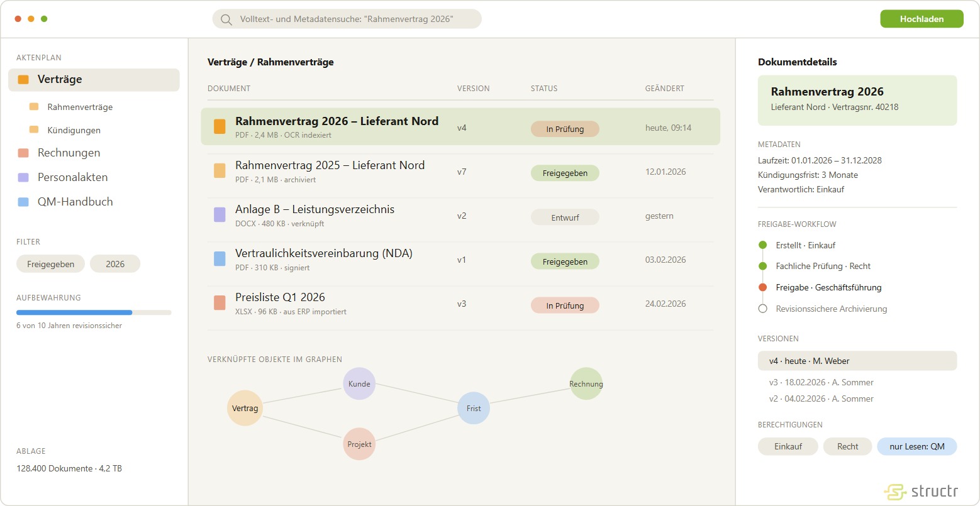Click the Aufbewahrung retention progress bar
The width and height of the screenshot is (980, 506).
pyautogui.click(x=94, y=312)
